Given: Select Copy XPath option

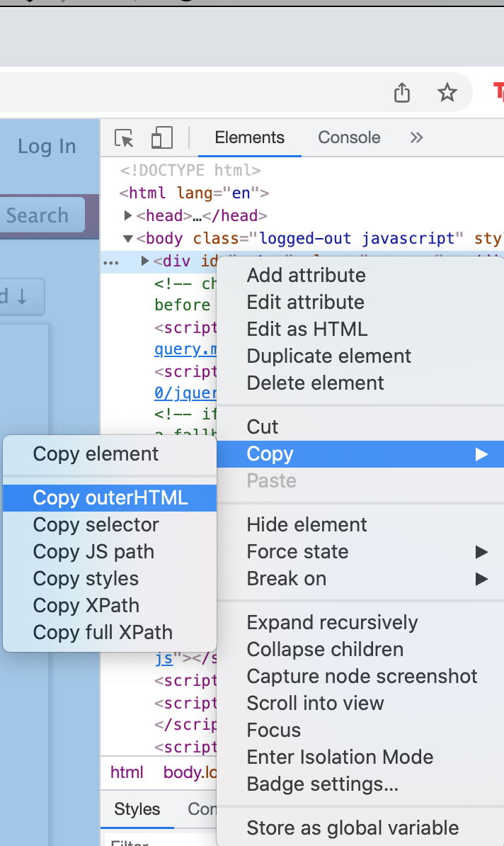Looking at the screenshot, I should (x=86, y=605).
